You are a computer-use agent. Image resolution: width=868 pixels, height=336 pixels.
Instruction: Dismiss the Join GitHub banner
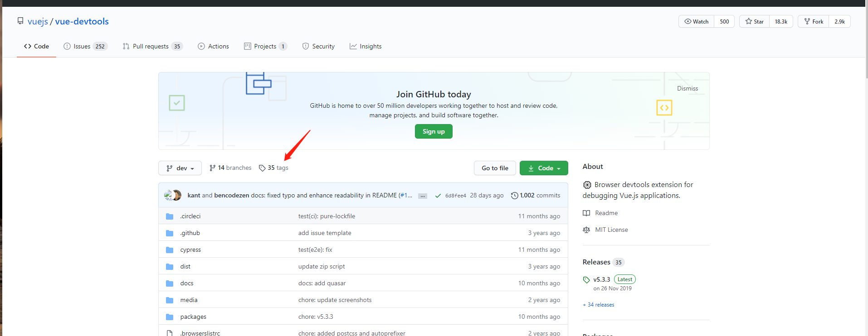click(x=688, y=88)
